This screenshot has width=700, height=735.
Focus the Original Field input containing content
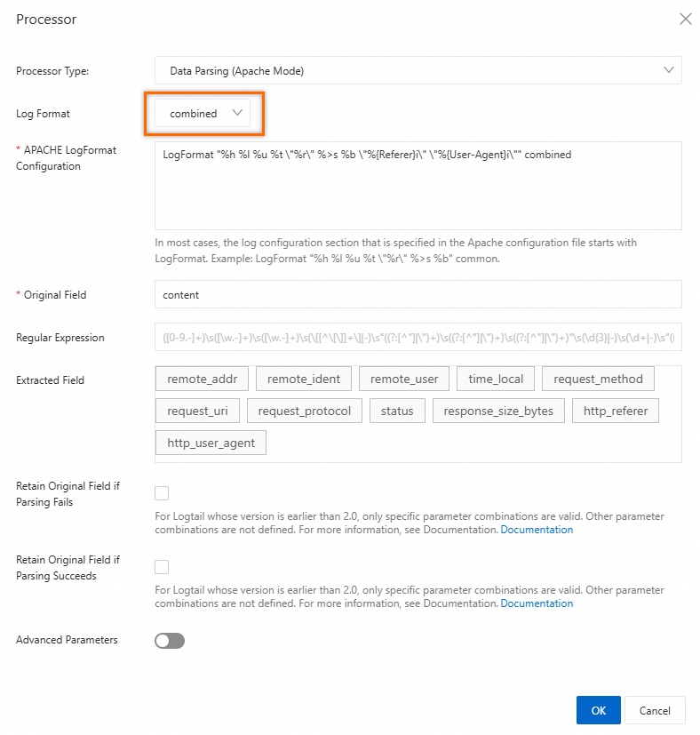click(418, 295)
